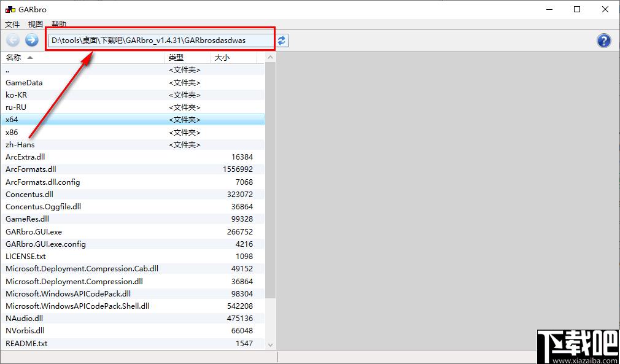
Task: Select Concentus.dll file
Action: coord(132,195)
